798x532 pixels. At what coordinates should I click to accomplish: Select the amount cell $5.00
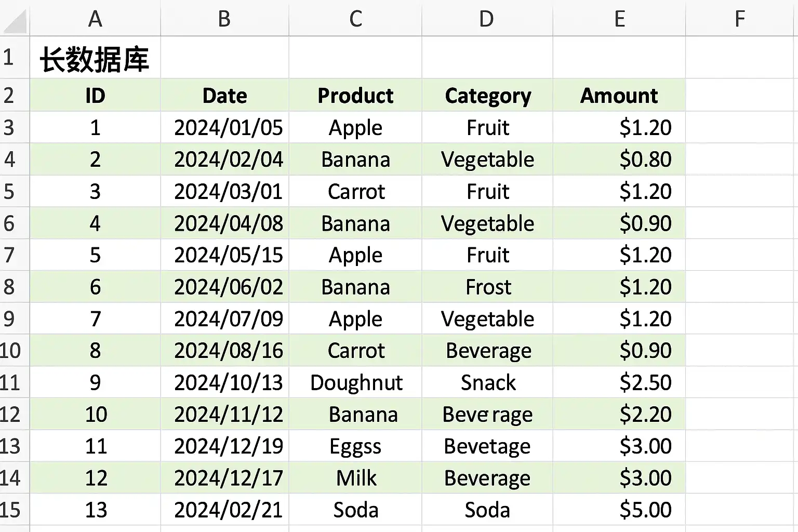pyautogui.click(x=619, y=510)
